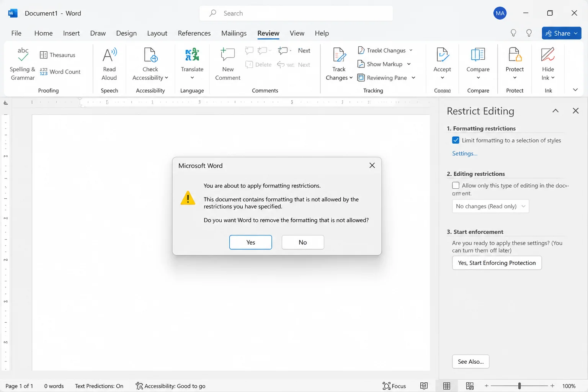
Task: Collapse the Restrict Editing pane chevron
Action: (555, 111)
